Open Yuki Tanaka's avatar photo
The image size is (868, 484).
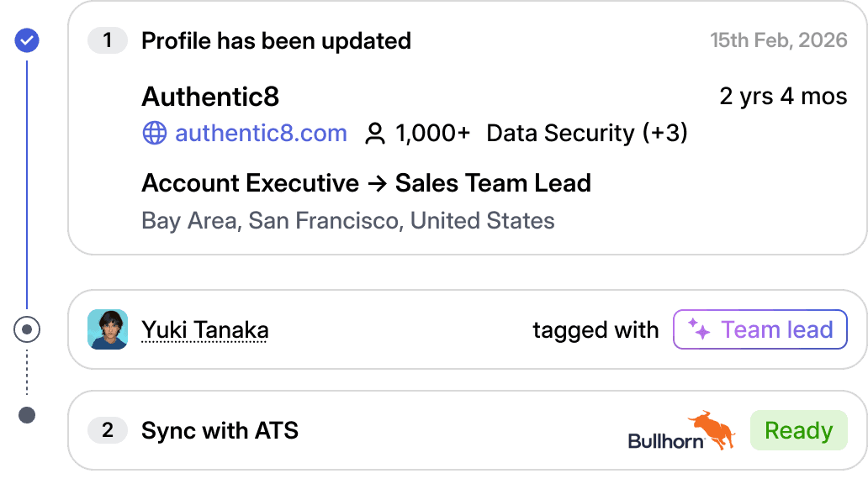(108, 329)
